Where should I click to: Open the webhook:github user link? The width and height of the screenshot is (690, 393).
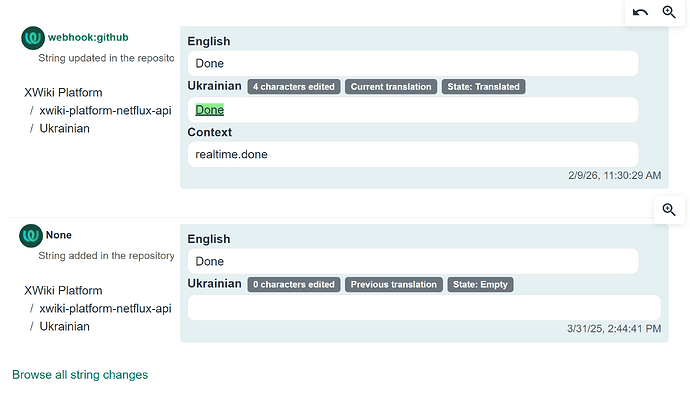(x=88, y=37)
